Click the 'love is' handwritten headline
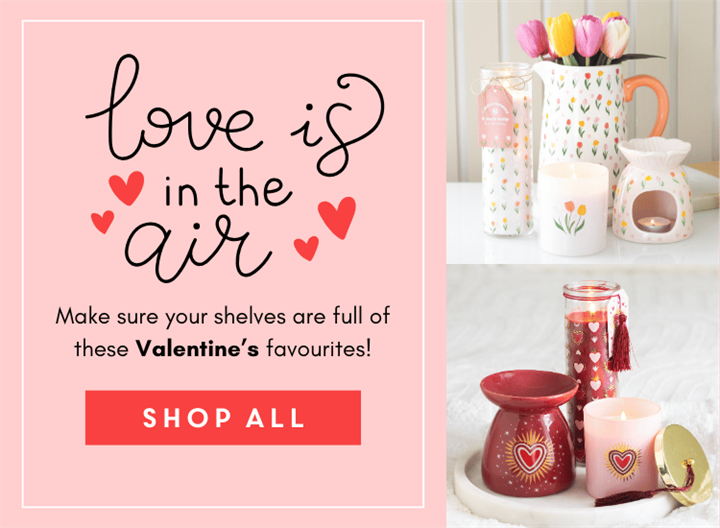 point(235,115)
